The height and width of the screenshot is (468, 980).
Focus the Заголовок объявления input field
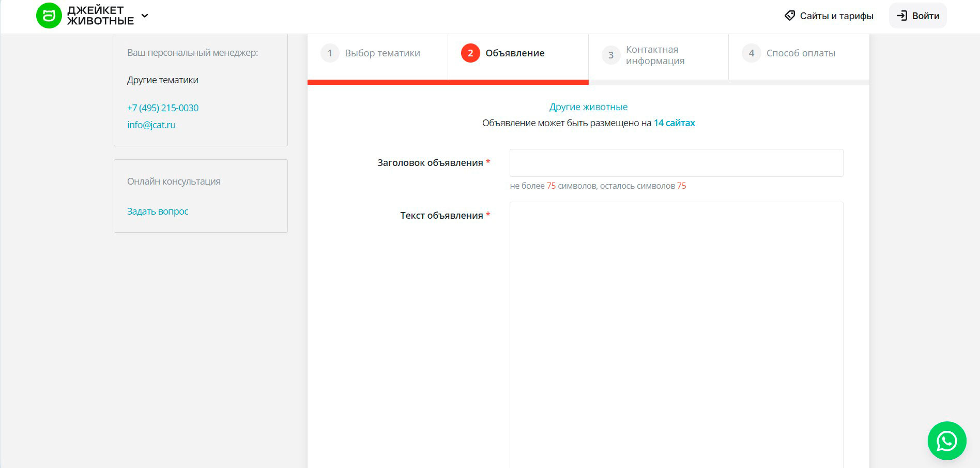[676, 163]
